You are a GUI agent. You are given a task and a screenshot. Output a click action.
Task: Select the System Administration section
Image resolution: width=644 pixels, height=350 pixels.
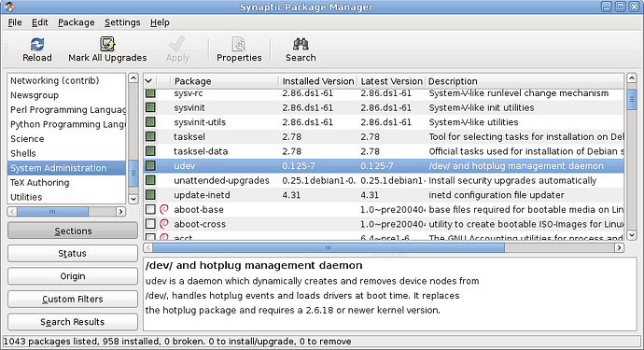pyautogui.click(x=66, y=168)
